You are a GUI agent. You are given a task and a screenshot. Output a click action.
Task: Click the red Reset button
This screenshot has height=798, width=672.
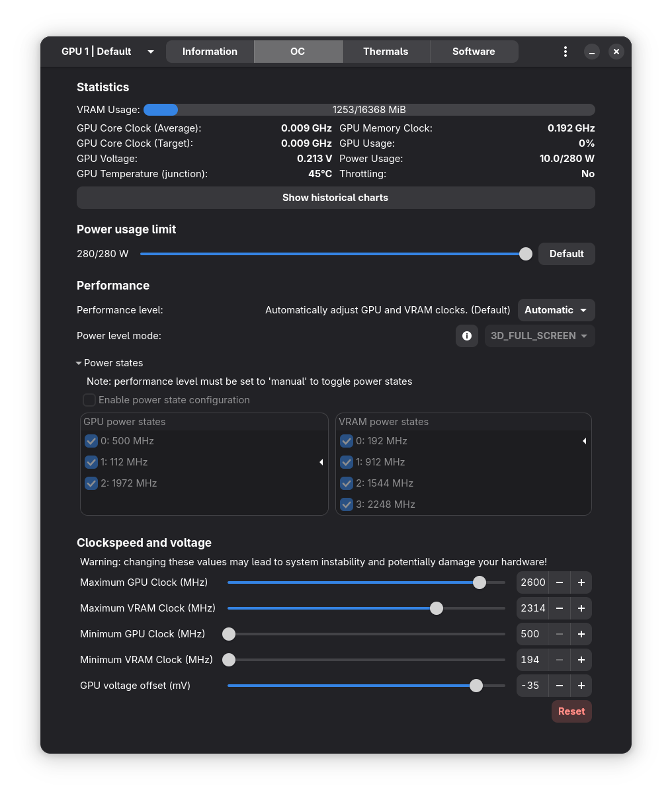point(571,711)
